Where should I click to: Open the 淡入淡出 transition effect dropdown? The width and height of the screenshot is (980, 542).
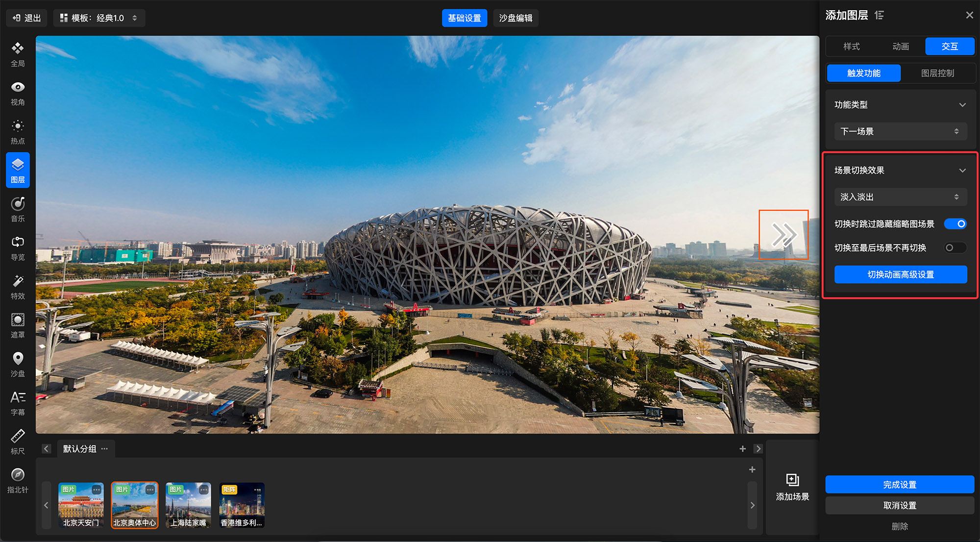[900, 197]
